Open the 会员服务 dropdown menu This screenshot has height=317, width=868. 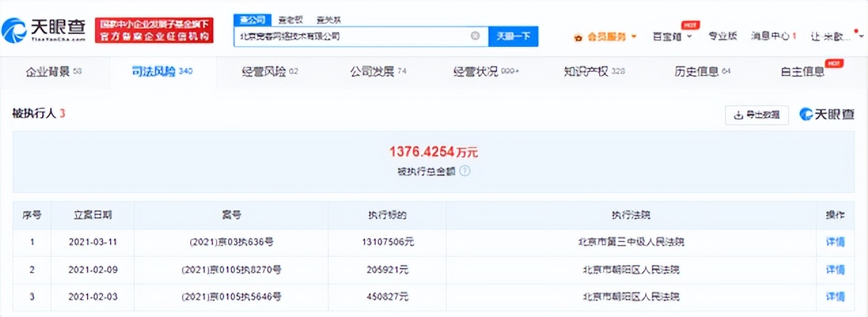[612, 37]
